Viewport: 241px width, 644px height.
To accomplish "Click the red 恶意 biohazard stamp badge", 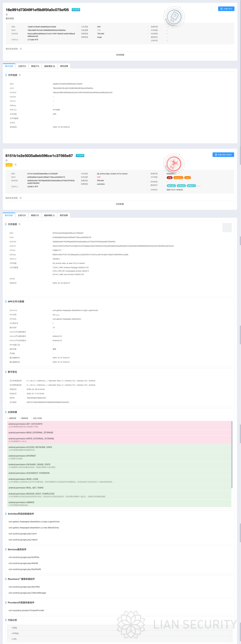I will [174, 164].
